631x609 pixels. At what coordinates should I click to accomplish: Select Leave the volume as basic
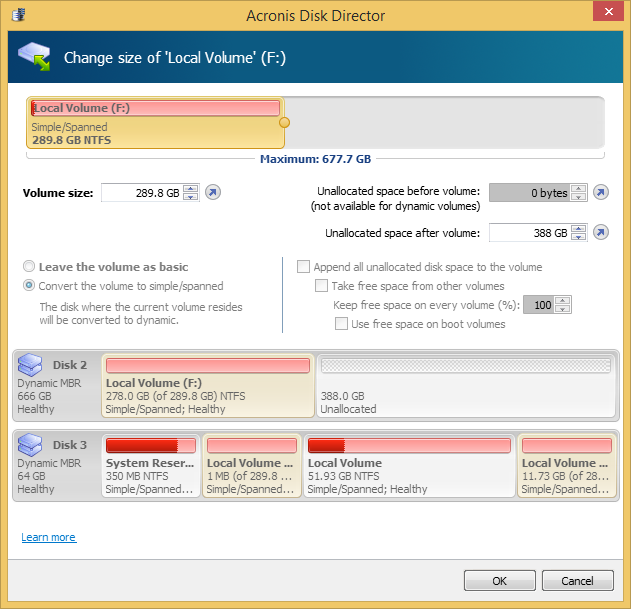tap(29, 266)
